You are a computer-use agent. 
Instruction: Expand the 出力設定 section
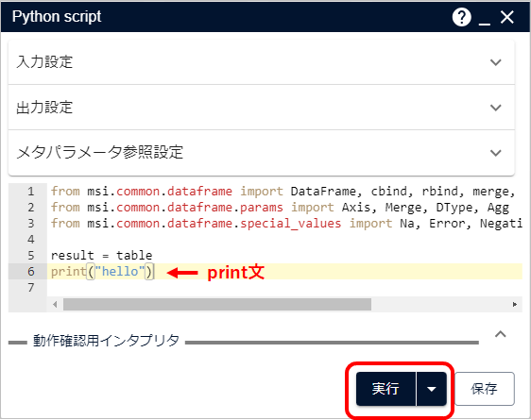click(x=262, y=108)
